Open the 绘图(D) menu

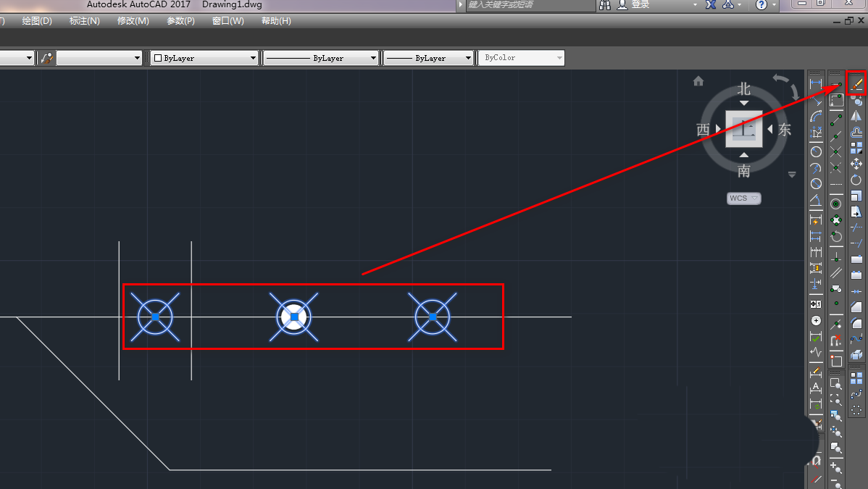(x=37, y=21)
